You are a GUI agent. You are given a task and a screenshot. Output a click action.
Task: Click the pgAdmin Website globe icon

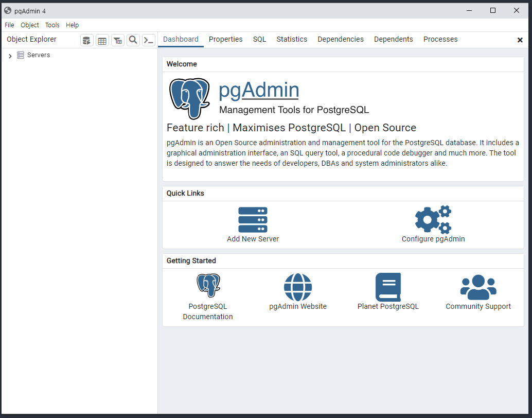[x=298, y=287]
